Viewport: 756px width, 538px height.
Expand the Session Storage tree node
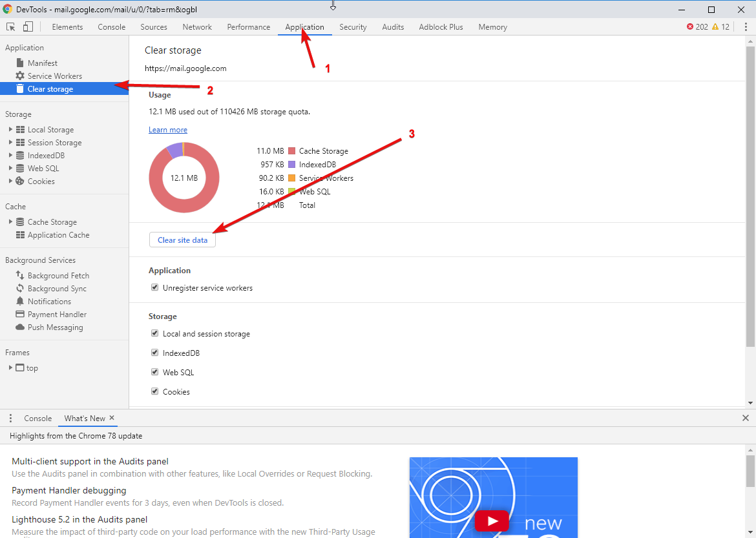10,142
